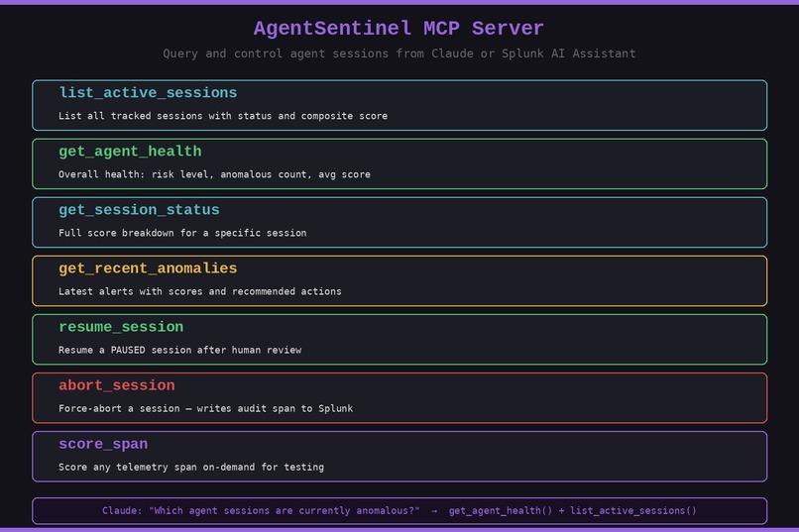Click the AgentSentinel MCP Server title
The image size is (799, 532).
pyautogui.click(x=399, y=29)
